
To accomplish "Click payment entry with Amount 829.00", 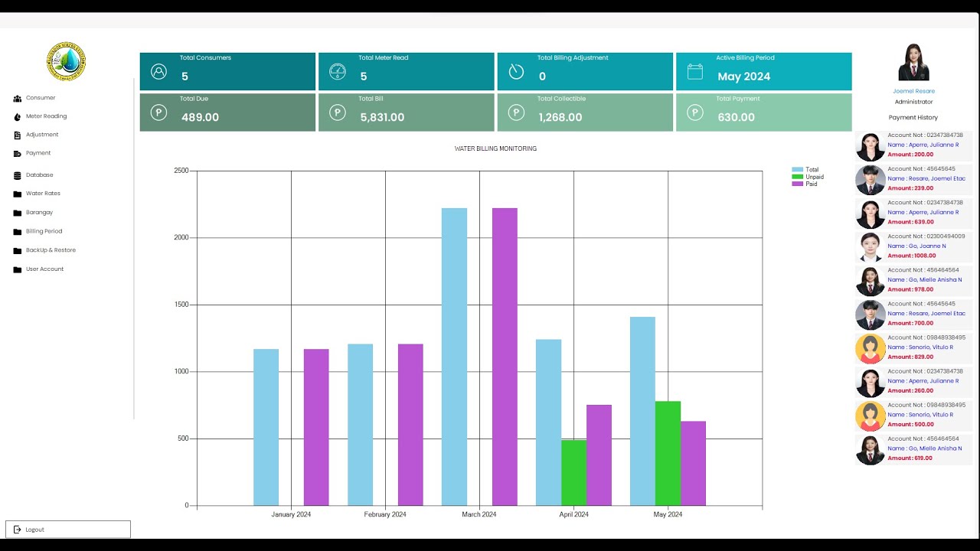I will [x=913, y=347].
